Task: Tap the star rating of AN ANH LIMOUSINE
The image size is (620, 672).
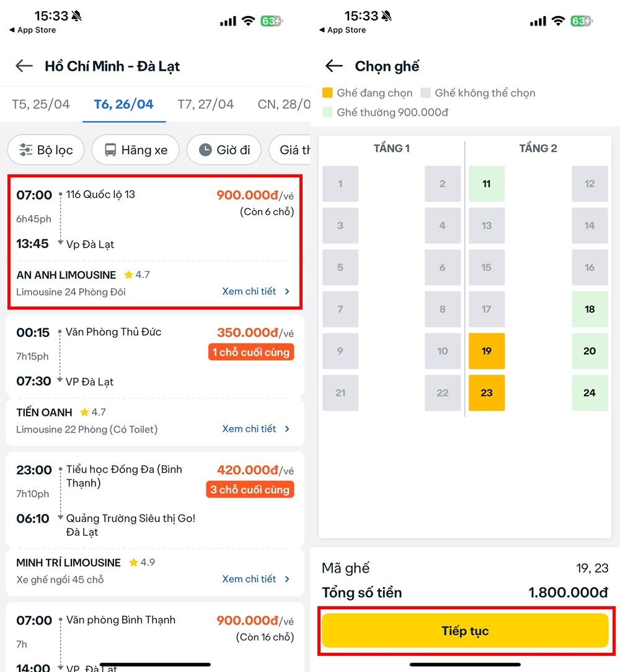Action: 137,275
